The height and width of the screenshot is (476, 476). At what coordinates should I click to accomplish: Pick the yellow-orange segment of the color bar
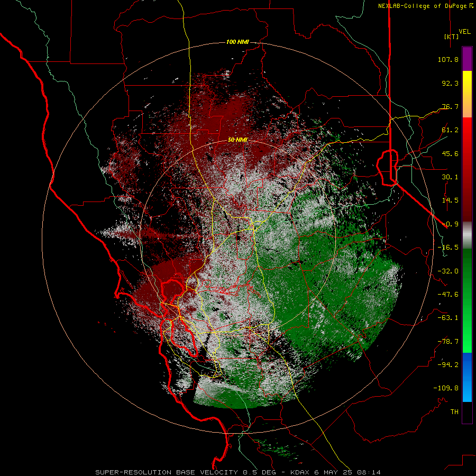tap(467, 94)
